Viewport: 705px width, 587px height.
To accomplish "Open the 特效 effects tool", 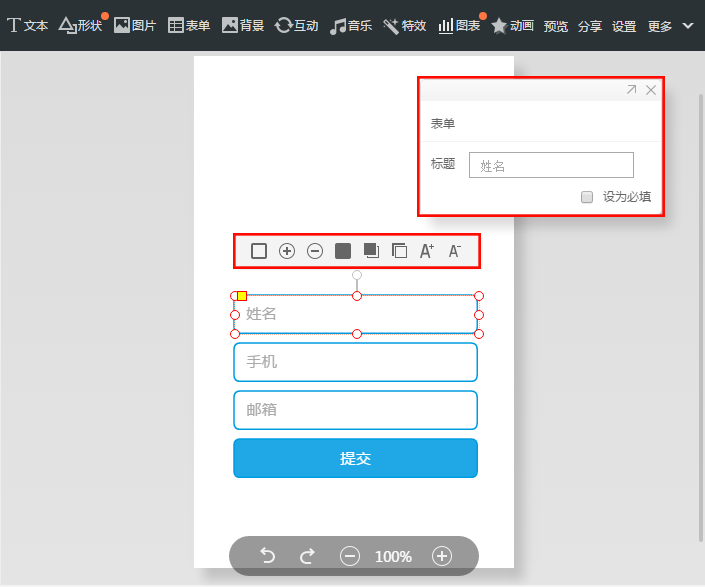I will [x=405, y=26].
